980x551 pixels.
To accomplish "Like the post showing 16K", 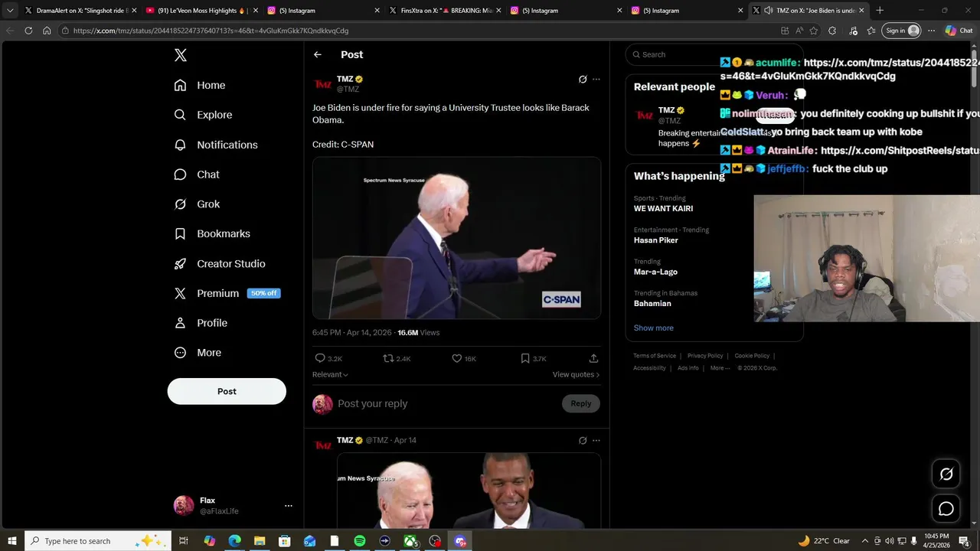I will point(463,358).
